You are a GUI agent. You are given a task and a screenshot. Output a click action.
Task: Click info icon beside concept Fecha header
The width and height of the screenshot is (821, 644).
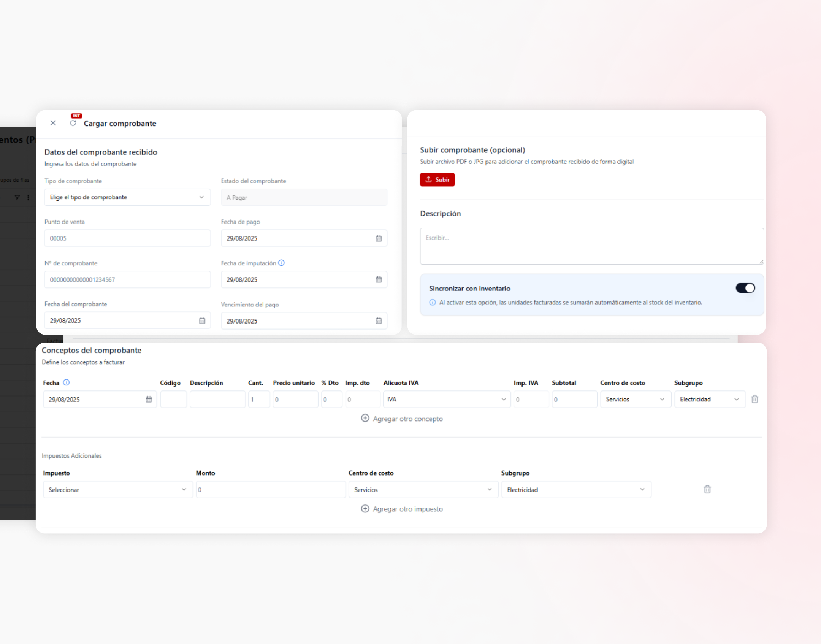(66, 382)
